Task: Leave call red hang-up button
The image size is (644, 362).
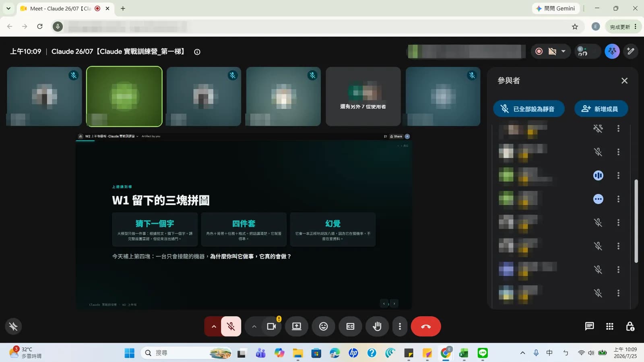Action: coord(426,327)
